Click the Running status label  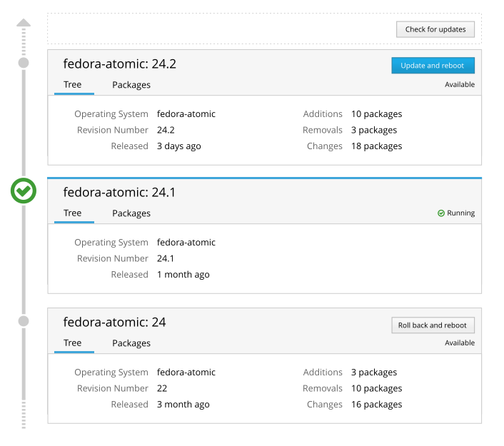click(460, 213)
